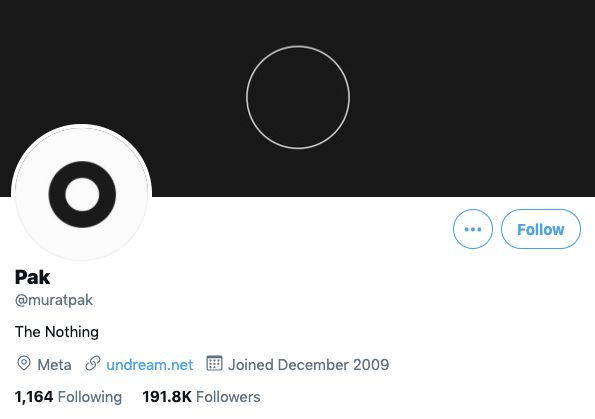This screenshot has height=419, width=595.
Task: Click the word Following next to 1,164
Action: [90, 397]
